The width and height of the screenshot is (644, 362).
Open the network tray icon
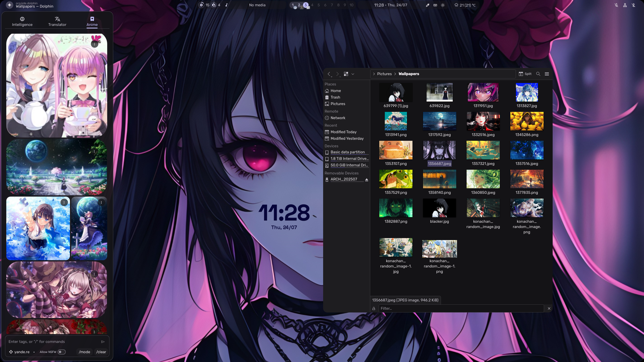[x=625, y=5]
